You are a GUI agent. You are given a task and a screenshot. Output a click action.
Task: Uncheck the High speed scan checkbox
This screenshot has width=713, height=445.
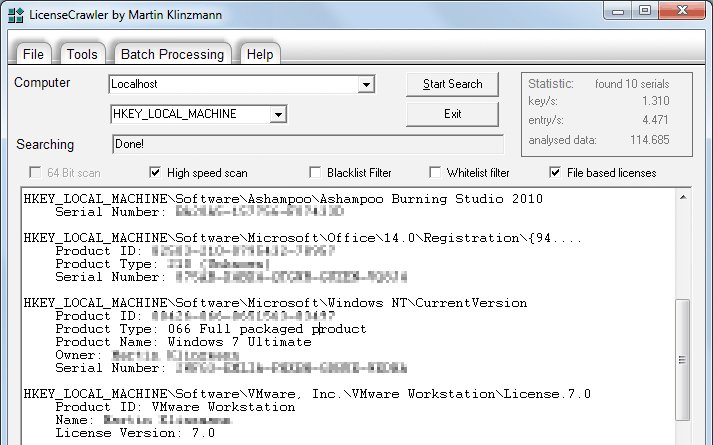[x=155, y=172]
